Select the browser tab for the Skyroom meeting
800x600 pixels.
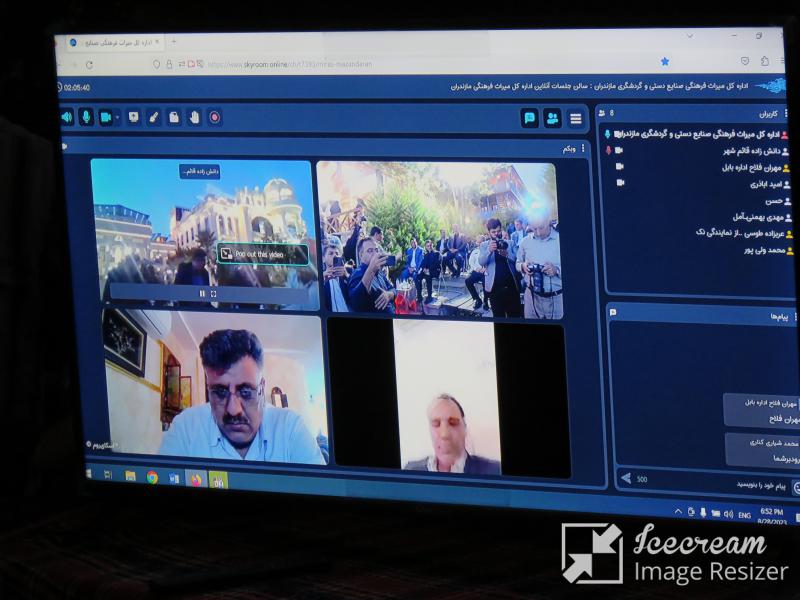point(115,42)
